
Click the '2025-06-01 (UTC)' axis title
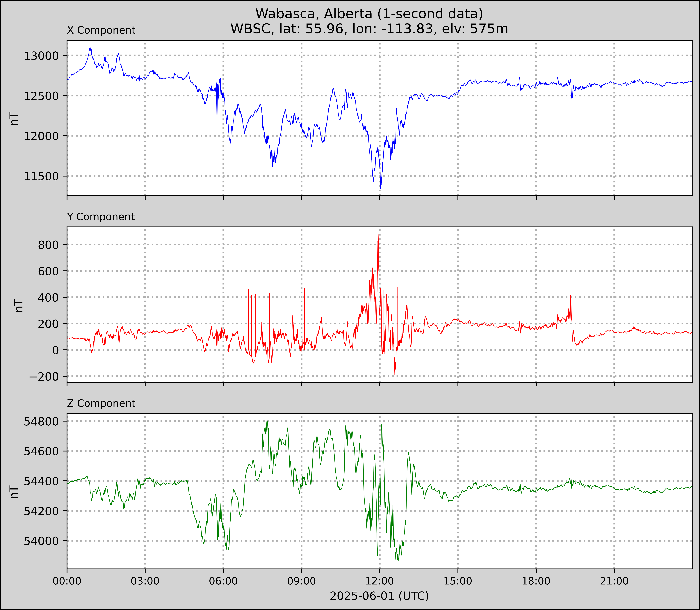tap(380, 596)
